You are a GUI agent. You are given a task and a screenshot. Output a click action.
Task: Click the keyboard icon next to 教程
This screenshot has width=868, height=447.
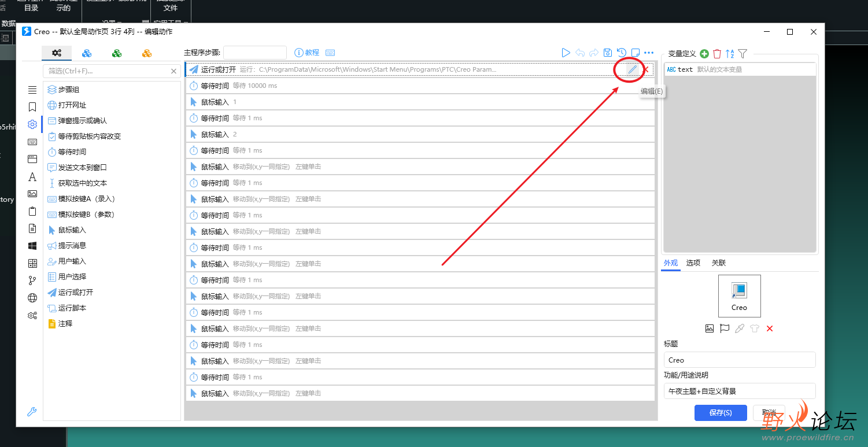(x=330, y=53)
